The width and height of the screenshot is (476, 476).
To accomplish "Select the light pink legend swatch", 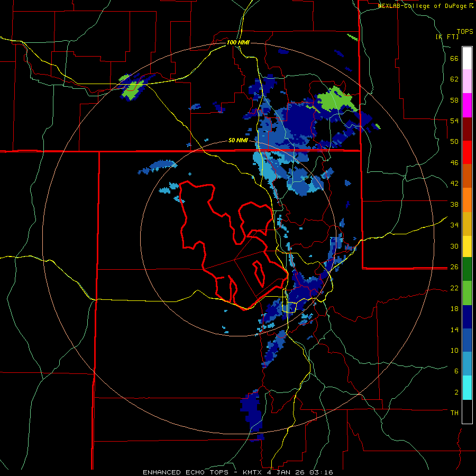I will [467, 81].
